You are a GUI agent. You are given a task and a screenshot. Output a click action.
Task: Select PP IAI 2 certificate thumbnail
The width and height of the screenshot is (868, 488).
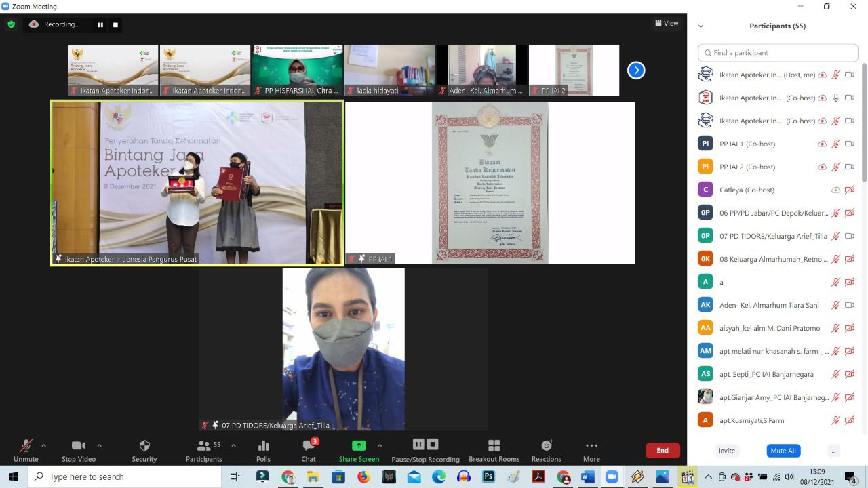(574, 70)
